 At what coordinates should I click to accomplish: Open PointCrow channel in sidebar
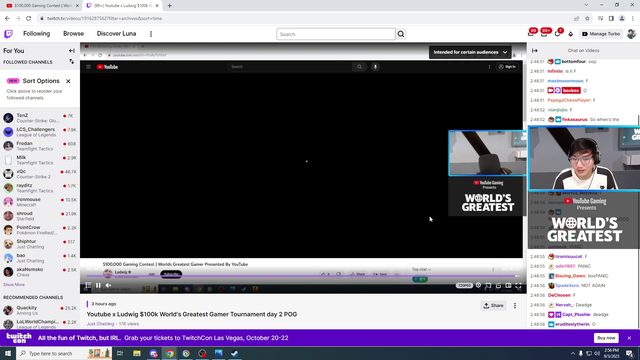[x=40, y=230]
